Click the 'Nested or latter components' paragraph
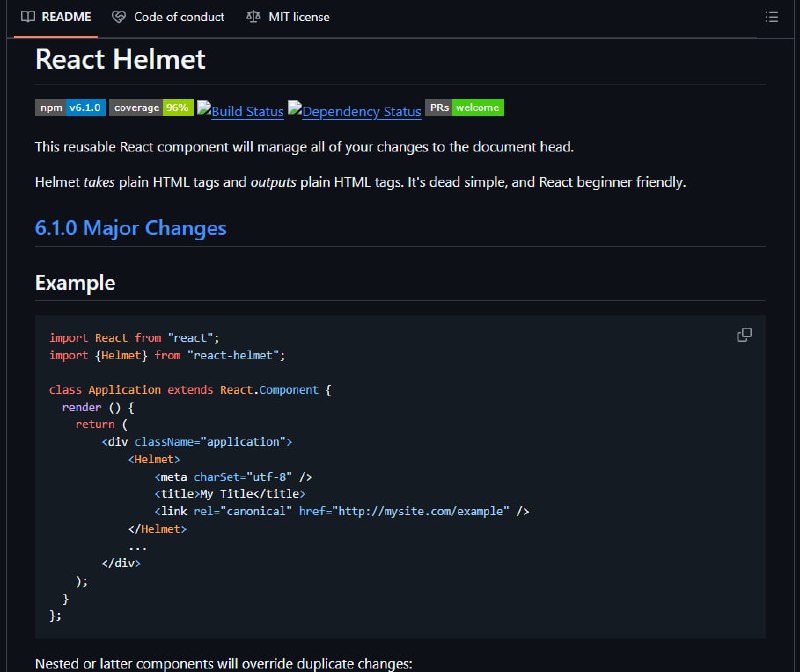Screen dimensions: 800x672 point(223,664)
